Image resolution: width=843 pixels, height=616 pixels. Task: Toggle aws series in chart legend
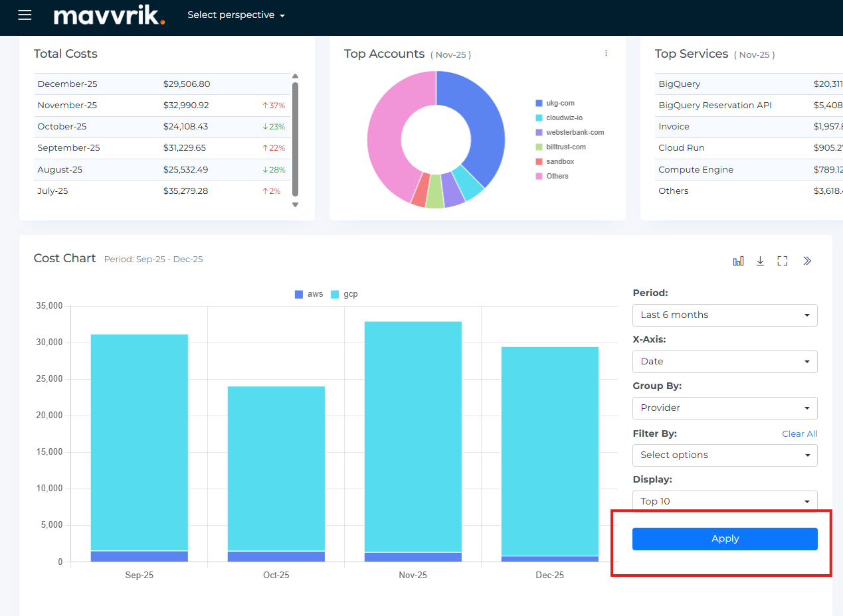point(309,294)
